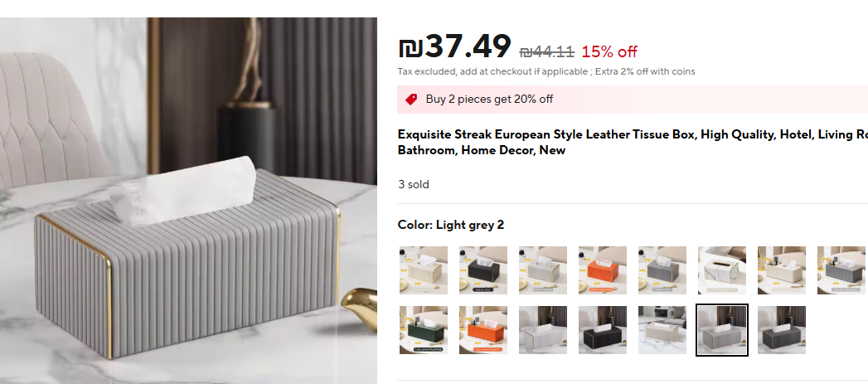Select the beige box on marble floor
This screenshot has width=868, height=384.
click(662, 330)
